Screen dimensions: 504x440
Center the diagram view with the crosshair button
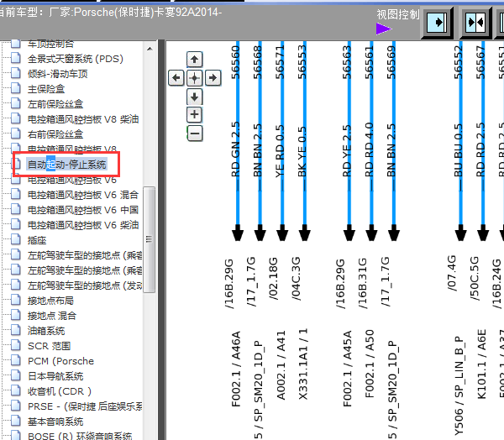click(x=195, y=78)
